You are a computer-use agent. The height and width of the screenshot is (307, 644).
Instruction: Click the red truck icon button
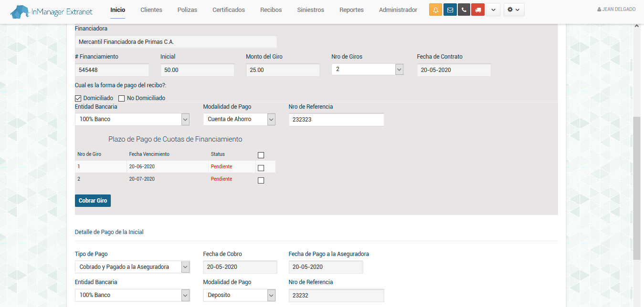pos(478,10)
